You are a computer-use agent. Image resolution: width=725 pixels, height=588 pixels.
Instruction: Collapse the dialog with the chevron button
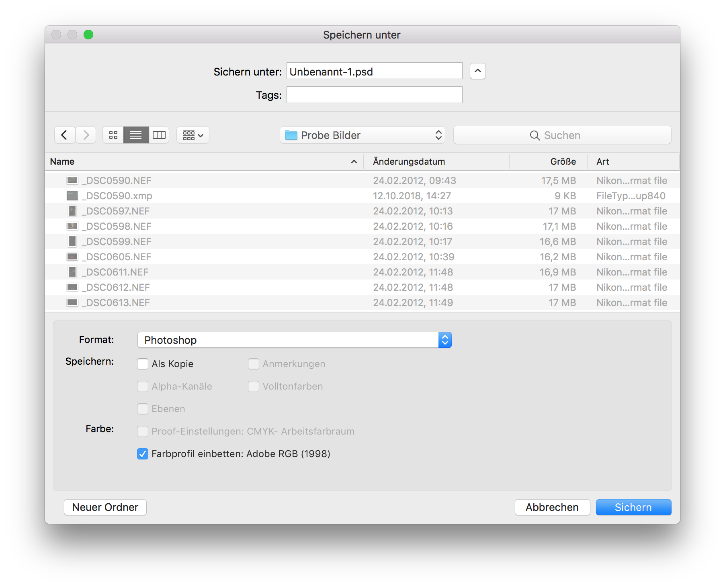coord(477,71)
